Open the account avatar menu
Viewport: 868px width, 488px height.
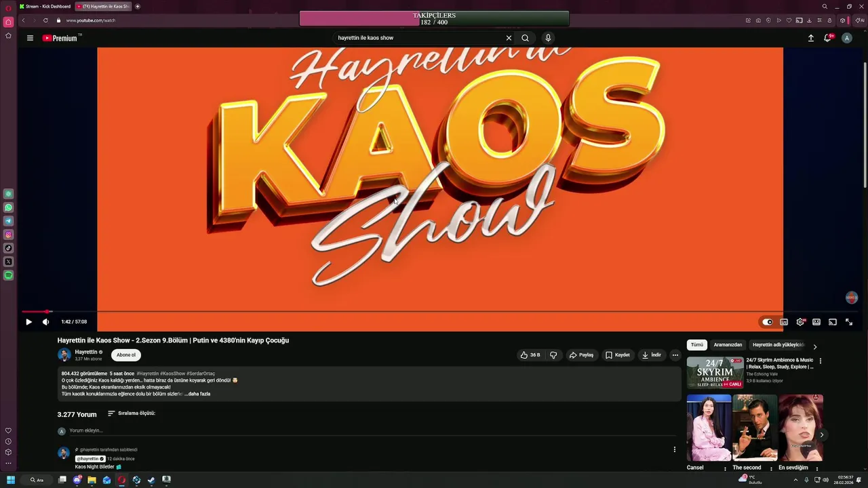point(846,38)
